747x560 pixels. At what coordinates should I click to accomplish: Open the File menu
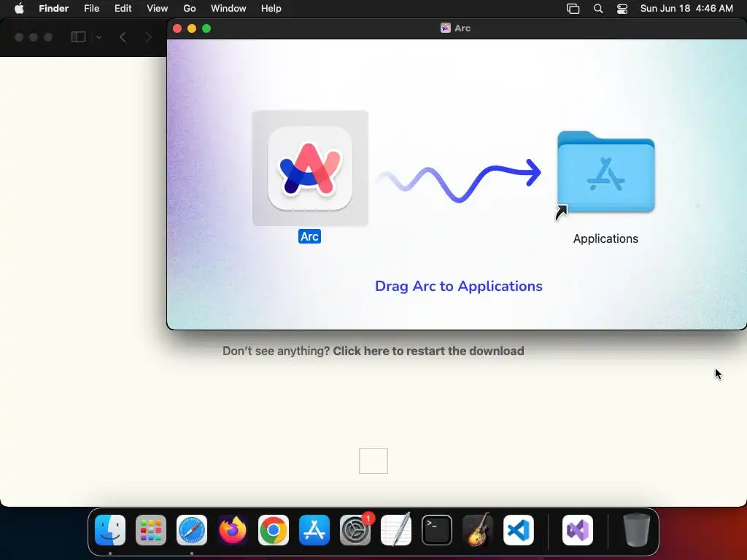(91, 9)
